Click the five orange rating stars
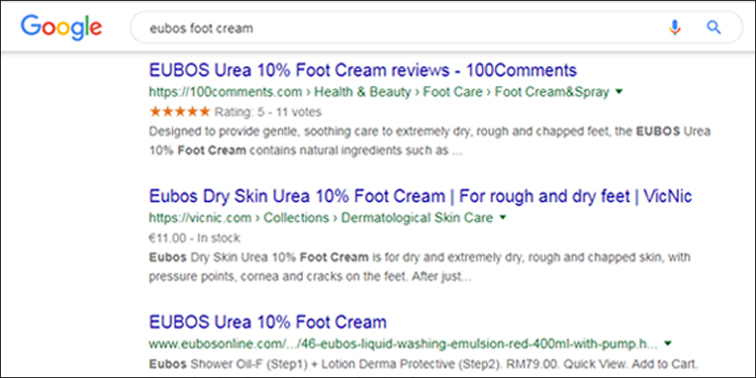Screen dimensions: 756x378 179,112
